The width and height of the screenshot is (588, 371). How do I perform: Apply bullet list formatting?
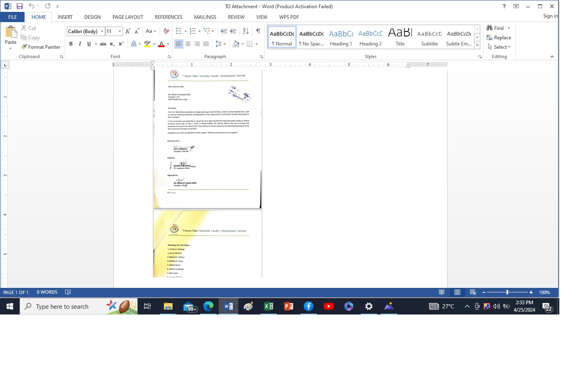tap(179, 31)
